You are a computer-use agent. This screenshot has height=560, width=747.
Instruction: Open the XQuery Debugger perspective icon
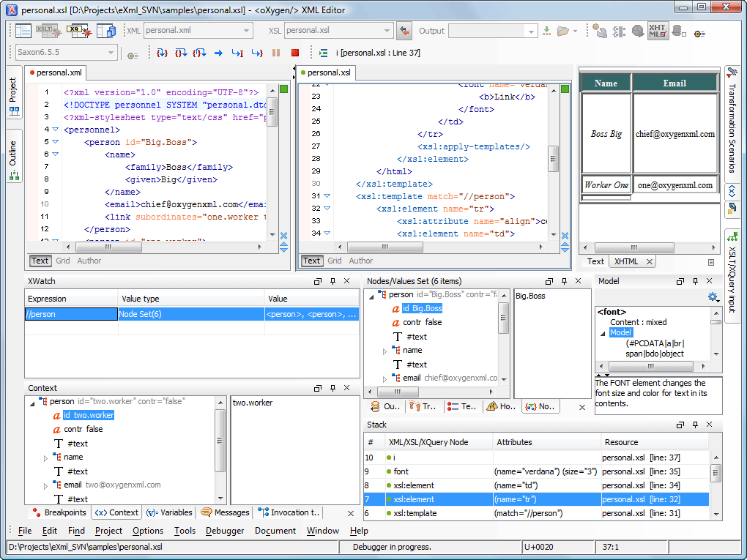coord(79,31)
